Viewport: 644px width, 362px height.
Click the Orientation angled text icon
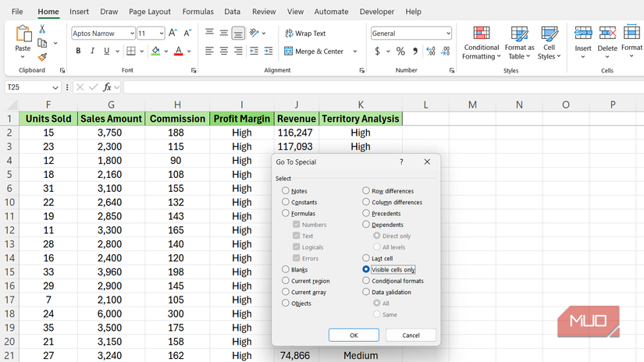click(x=254, y=33)
